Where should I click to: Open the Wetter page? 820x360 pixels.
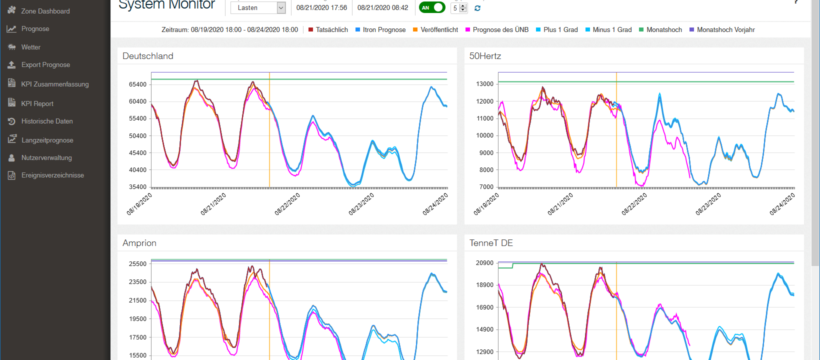tap(31, 47)
